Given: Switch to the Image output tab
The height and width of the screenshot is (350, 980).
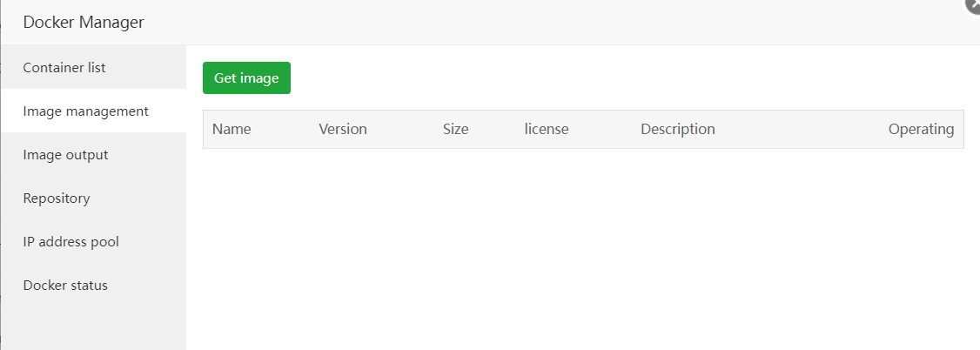Looking at the screenshot, I should tap(65, 155).
